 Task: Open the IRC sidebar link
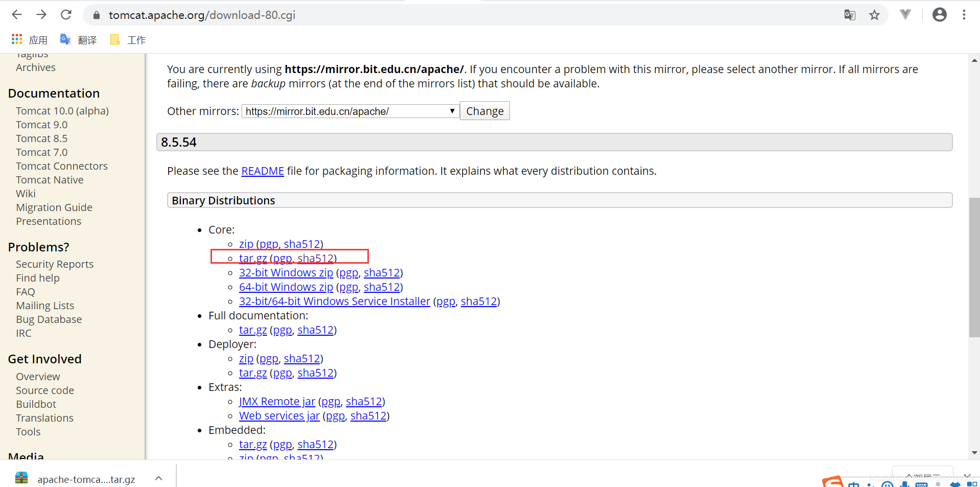[24, 333]
